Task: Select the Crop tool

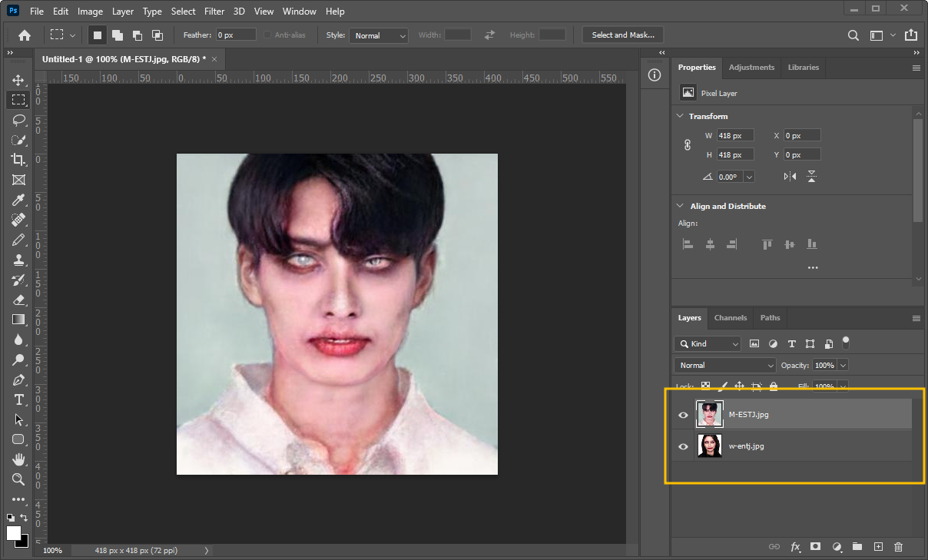Action: [x=18, y=160]
